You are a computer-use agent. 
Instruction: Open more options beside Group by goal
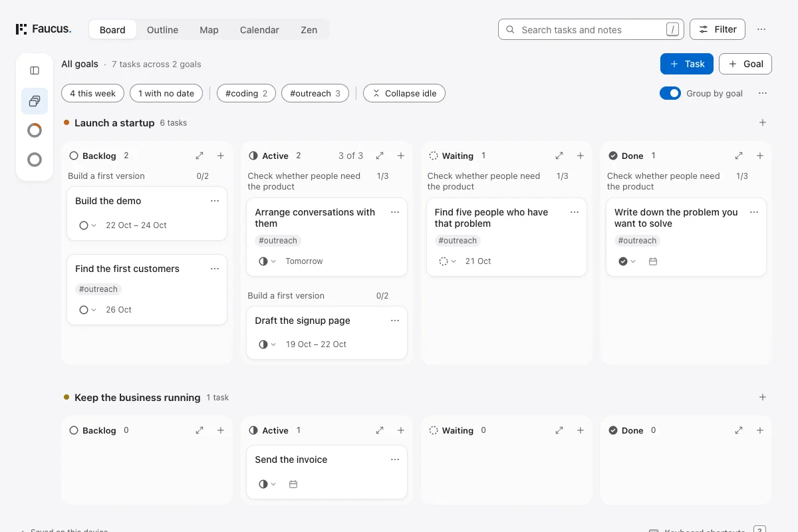tap(763, 93)
